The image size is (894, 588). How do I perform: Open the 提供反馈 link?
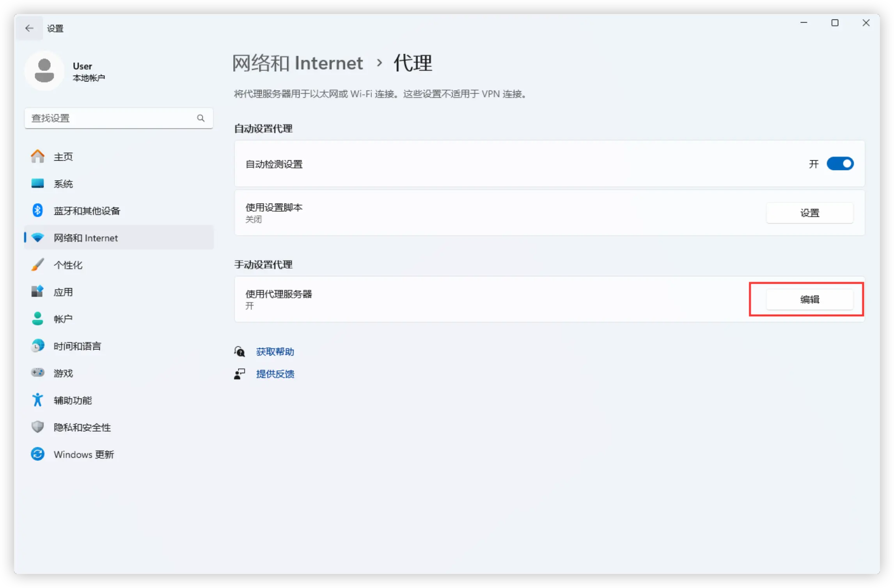click(x=275, y=374)
